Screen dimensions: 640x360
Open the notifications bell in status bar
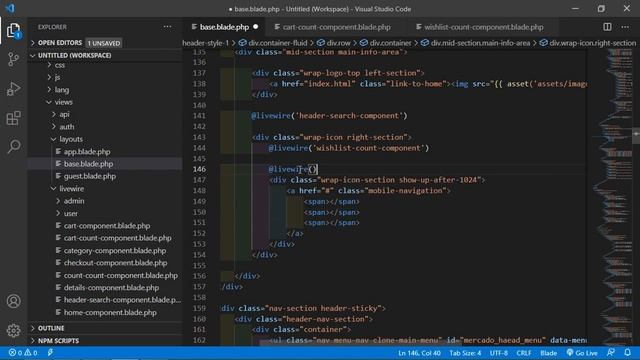[627, 352]
